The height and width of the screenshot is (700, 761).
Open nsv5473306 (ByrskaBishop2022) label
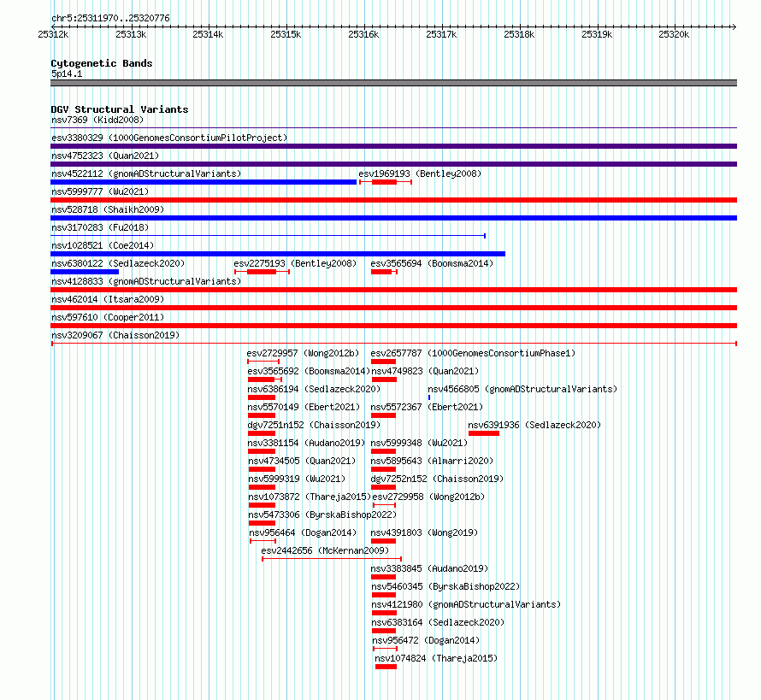point(322,515)
